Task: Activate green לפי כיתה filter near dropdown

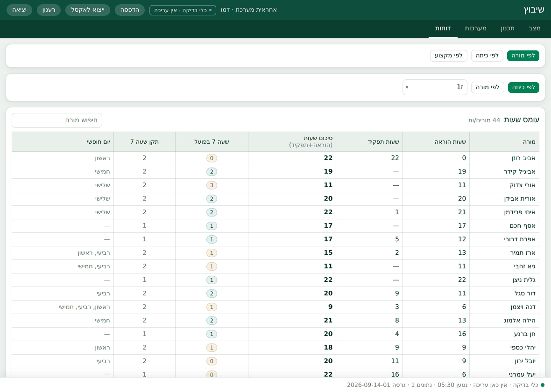Action: (x=523, y=87)
